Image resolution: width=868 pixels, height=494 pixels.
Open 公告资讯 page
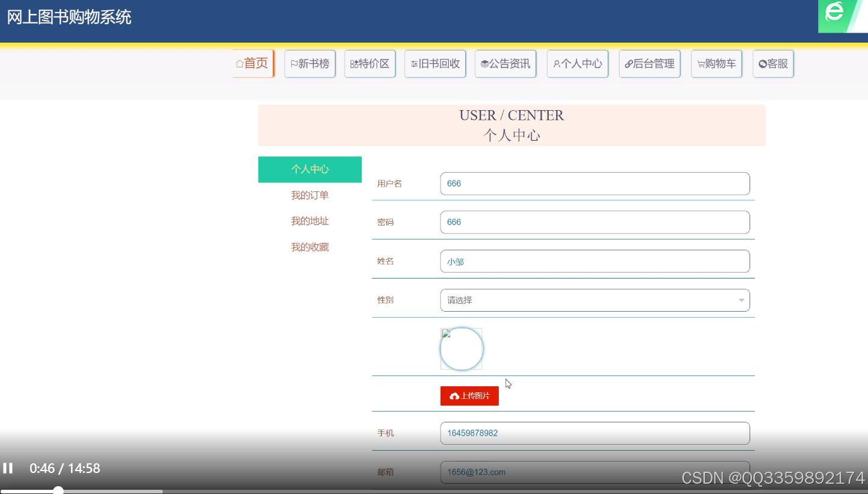tap(506, 64)
